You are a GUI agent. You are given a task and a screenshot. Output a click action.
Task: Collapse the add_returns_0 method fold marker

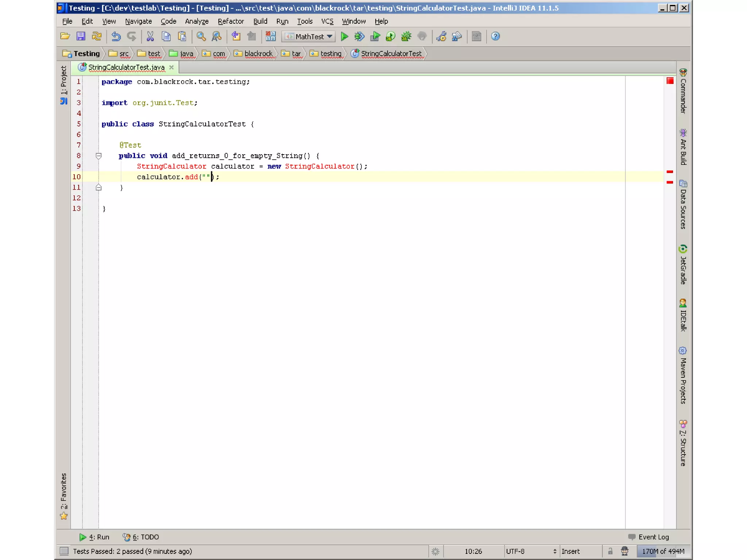coord(98,156)
